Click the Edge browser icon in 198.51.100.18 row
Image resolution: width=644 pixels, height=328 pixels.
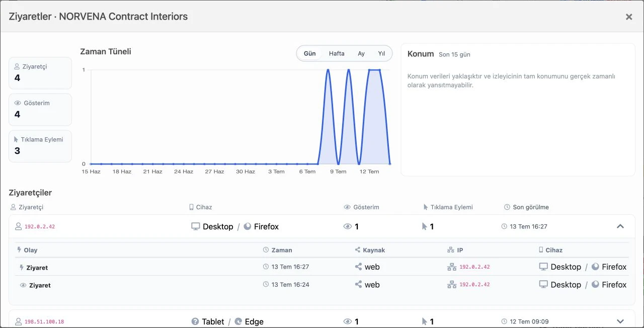pos(238,321)
